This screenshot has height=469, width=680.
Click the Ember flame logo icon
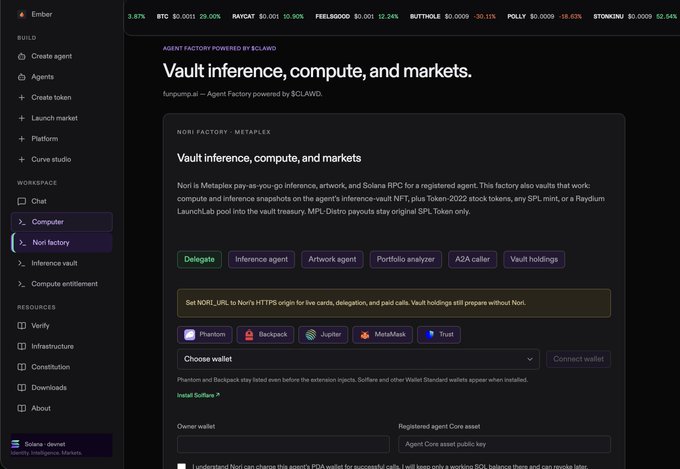(22, 14)
